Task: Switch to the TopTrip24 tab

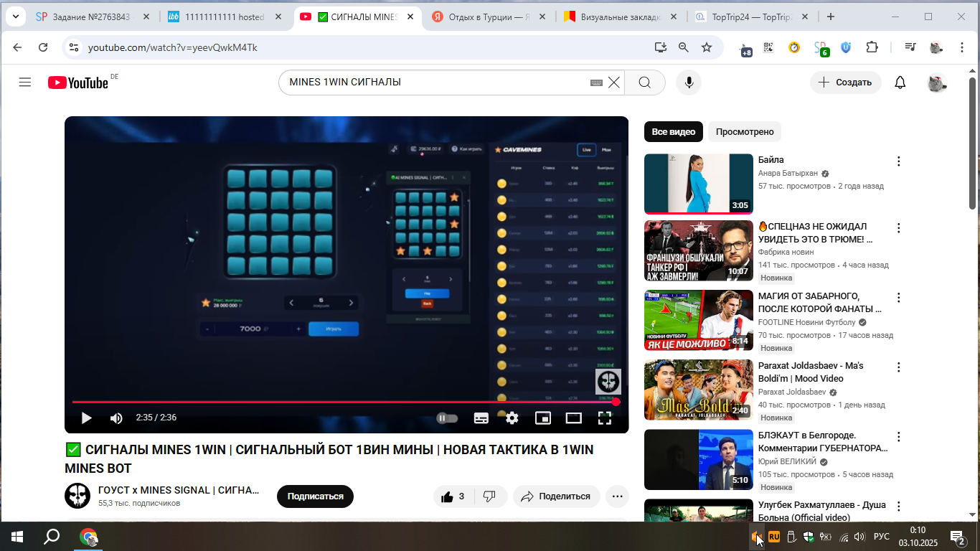Action: [752, 17]
